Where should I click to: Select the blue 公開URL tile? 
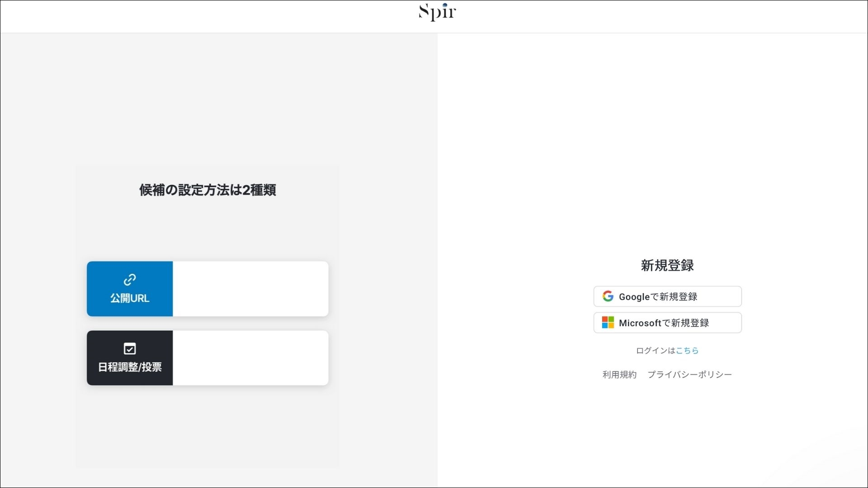[x=129, y=289]
